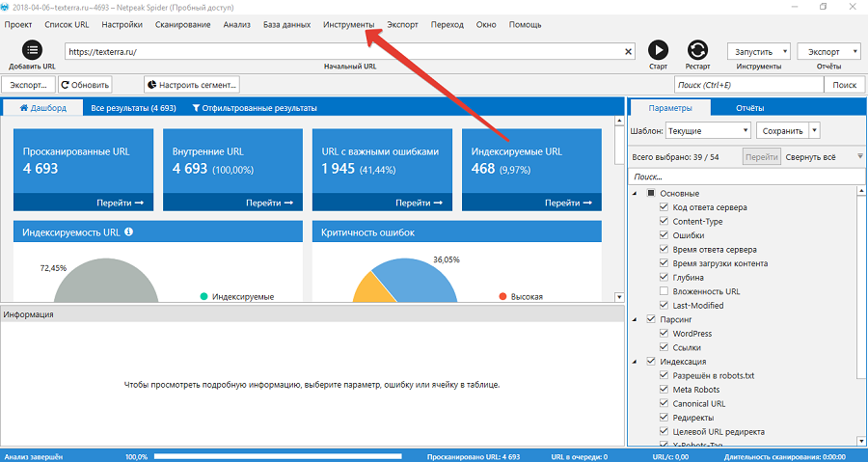This screenshot has width=868, height=462.
Task: Click the small filter icon beside Свернуть всё
Action: click(860, 156)
